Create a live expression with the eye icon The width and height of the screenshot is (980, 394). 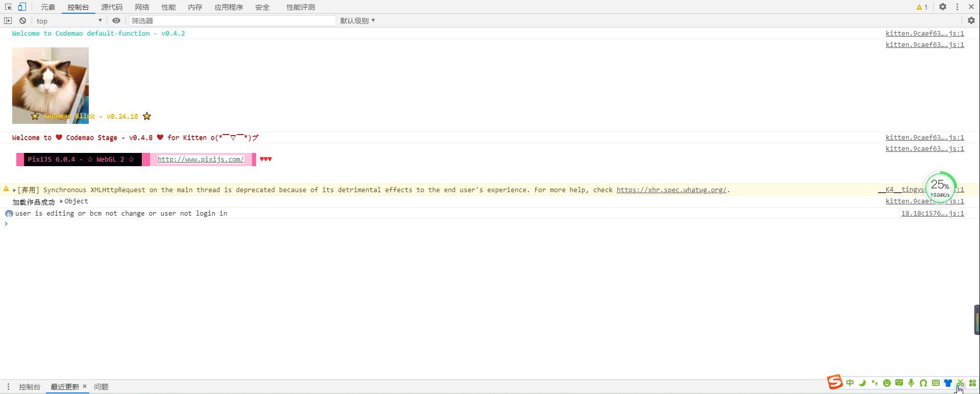coord(116,21)
